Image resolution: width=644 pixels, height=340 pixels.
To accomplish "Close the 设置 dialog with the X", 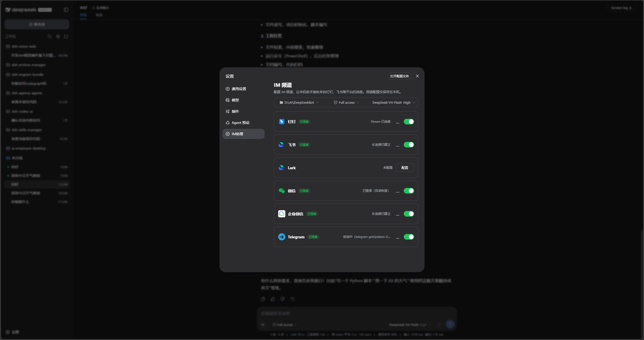I will [417, 76].
